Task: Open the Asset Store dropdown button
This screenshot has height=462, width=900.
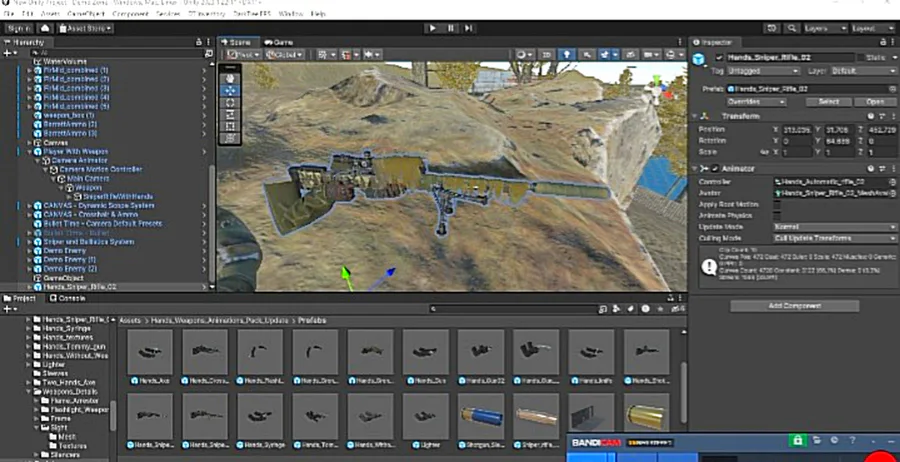Action: (x=84, y=28)
